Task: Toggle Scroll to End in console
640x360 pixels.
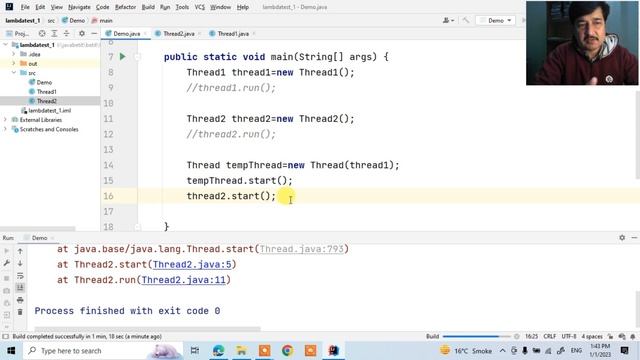Action: pos(20,288)
